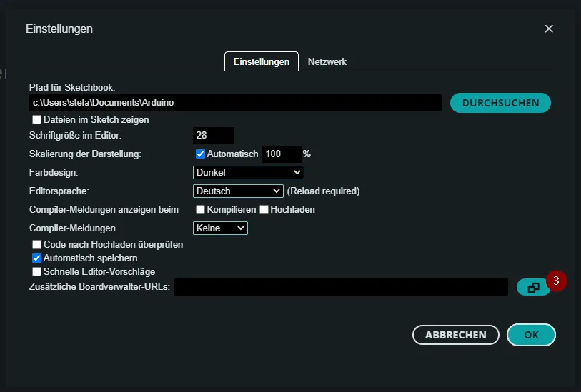Image resolution: width=581 pixels, height=392 pixels.
Task: Close the Einstellungen dialog with X
Action: coord(549,29)
